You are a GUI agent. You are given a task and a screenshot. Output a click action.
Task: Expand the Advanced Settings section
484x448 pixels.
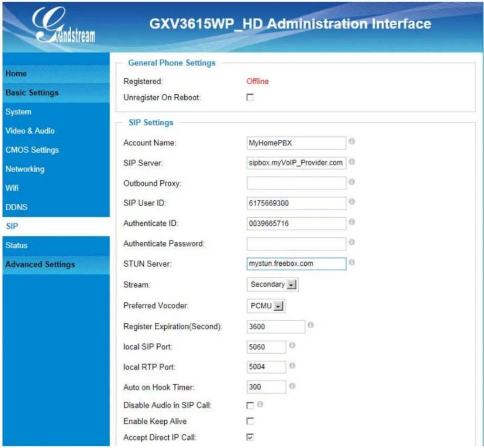(x=56, y=265)
